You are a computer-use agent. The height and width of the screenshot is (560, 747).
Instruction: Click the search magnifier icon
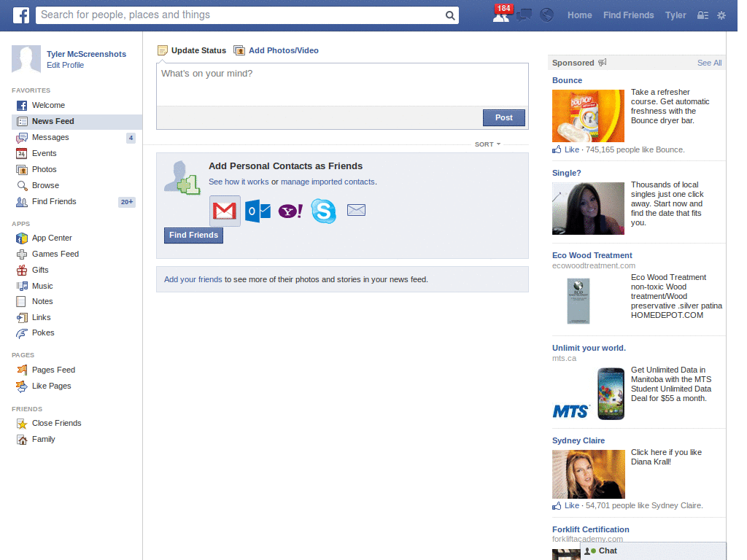449,15
